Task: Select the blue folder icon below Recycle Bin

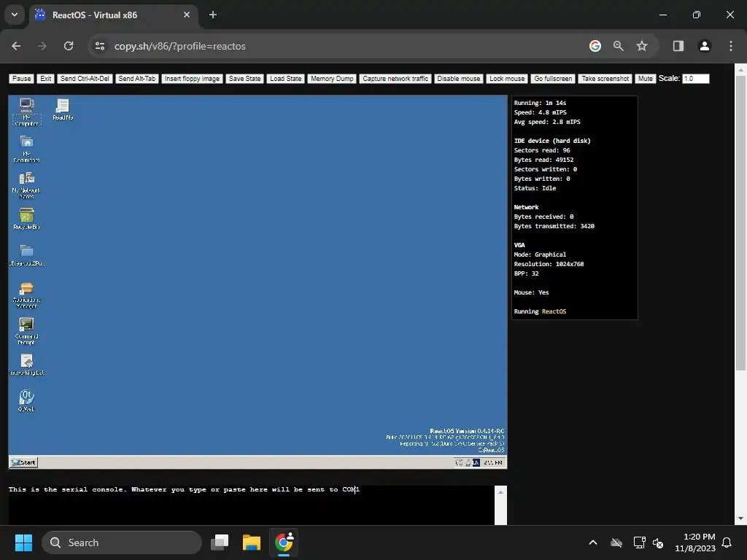Action: [x=27, y=255]
